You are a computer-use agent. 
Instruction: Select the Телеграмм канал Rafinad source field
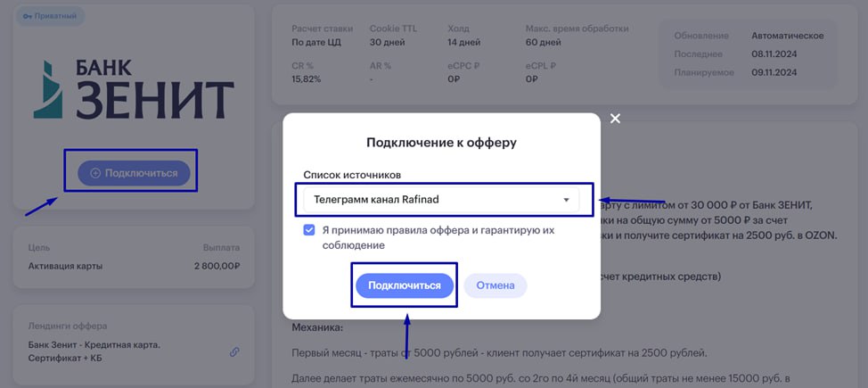pos(441,200)
